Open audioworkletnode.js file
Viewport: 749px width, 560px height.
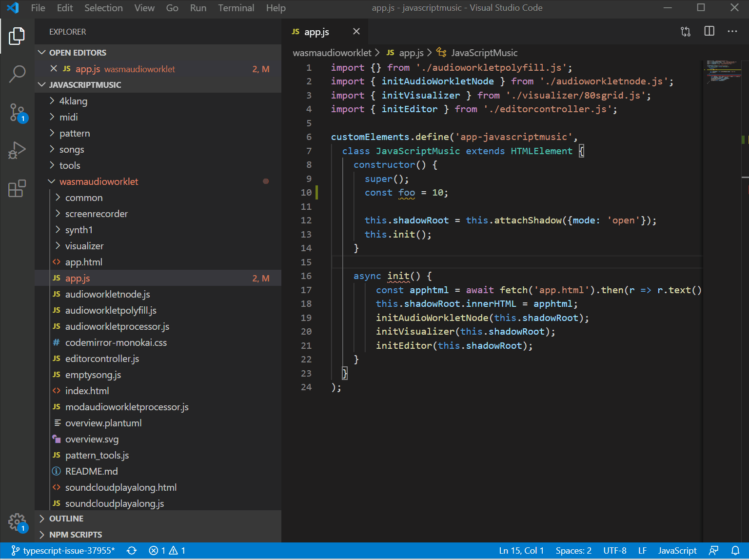(x=158, y=294)
